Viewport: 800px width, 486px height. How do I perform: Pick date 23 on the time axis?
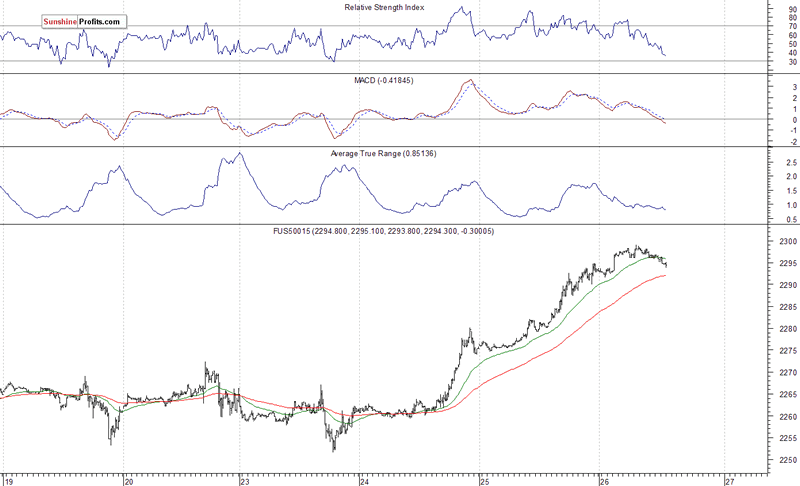[246, 479]
